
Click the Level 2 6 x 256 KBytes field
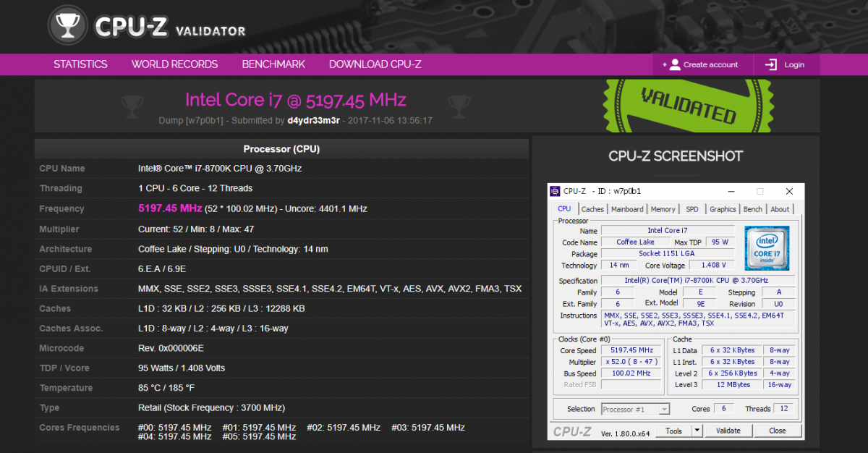[x=733, y=373]
